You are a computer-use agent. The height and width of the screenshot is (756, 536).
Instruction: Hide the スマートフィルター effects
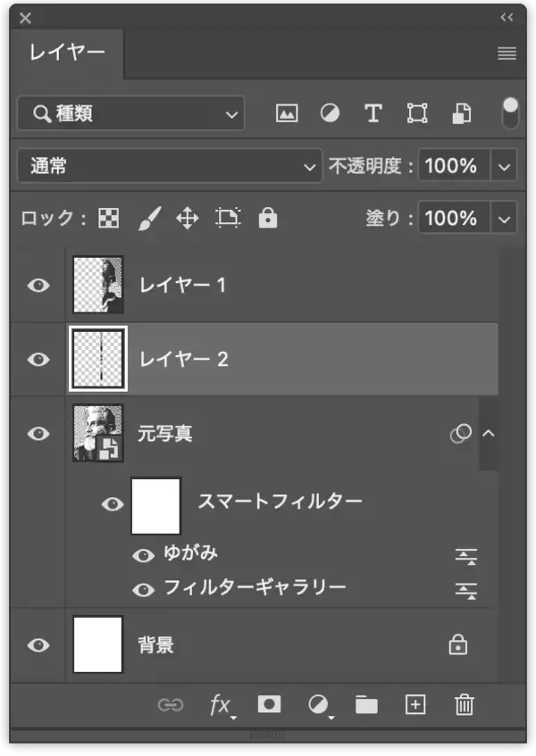pyautogui.click(x=113, y=504)
